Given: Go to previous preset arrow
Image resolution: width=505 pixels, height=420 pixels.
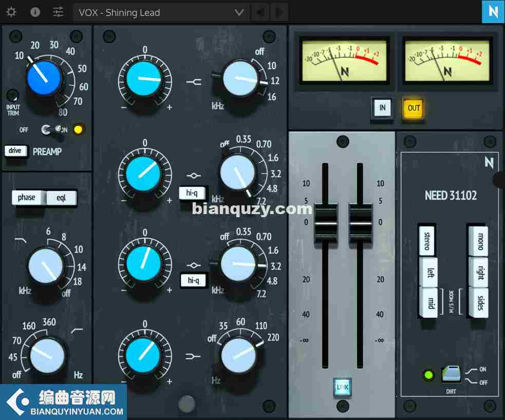Looking at the screenshot, I should 260,12.
